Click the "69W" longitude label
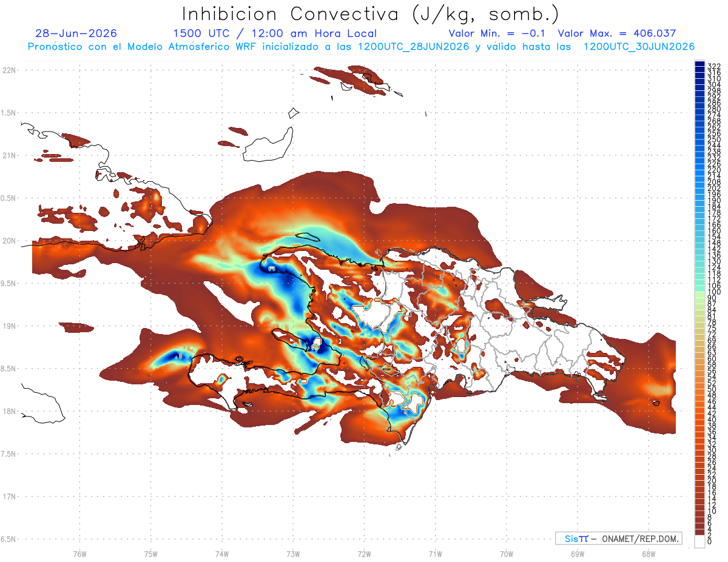The image size is (728, 562). (578, 553)
